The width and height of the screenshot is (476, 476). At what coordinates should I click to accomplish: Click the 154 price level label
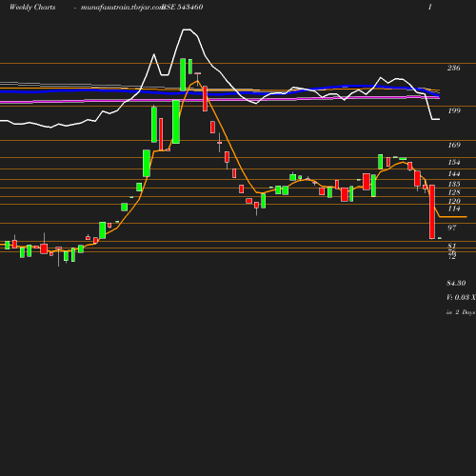coord(454,162)
